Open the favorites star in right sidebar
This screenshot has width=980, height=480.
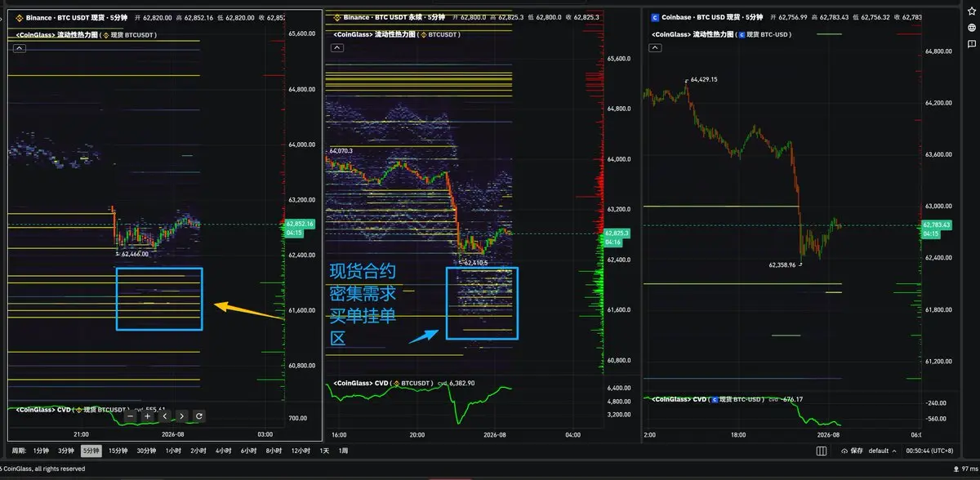point(971,11)
